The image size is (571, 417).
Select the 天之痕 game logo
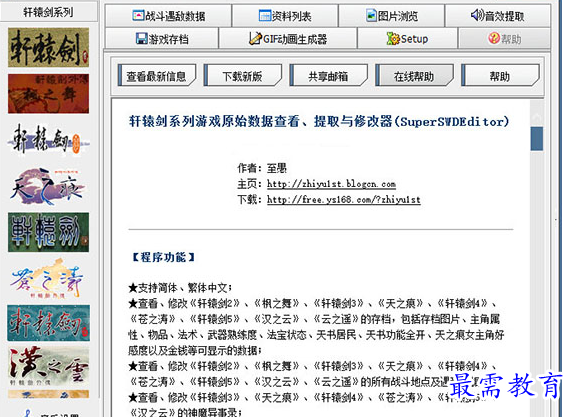click(x=48, y=186)
